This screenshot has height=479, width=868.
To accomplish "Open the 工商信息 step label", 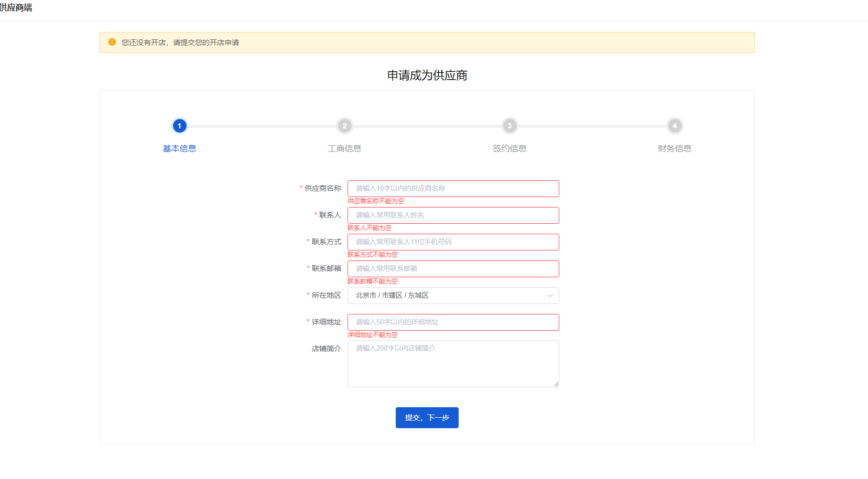I will [x=344, y=148].
